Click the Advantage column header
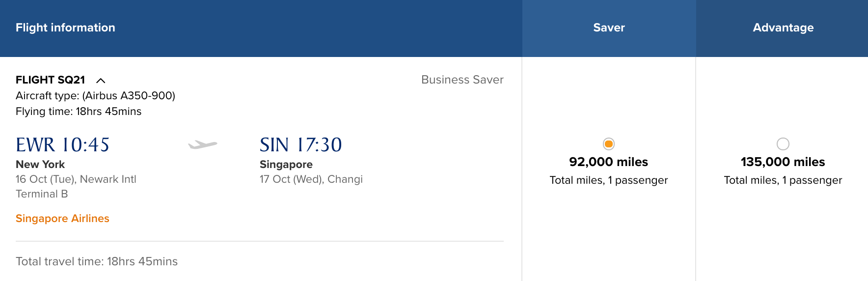This screenshot has height=281, width=868. coord(783,28)
